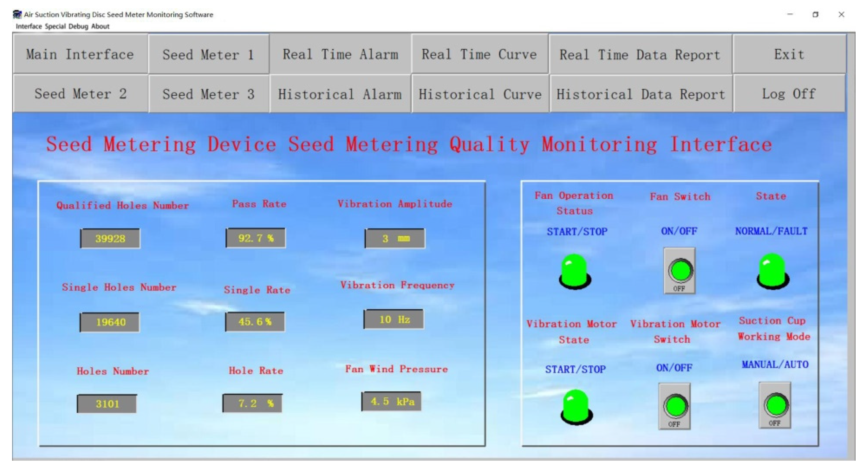Select the Vibration Frequency 10 Hz field
This screenshot has height=468, width=868.
[394, 319]
